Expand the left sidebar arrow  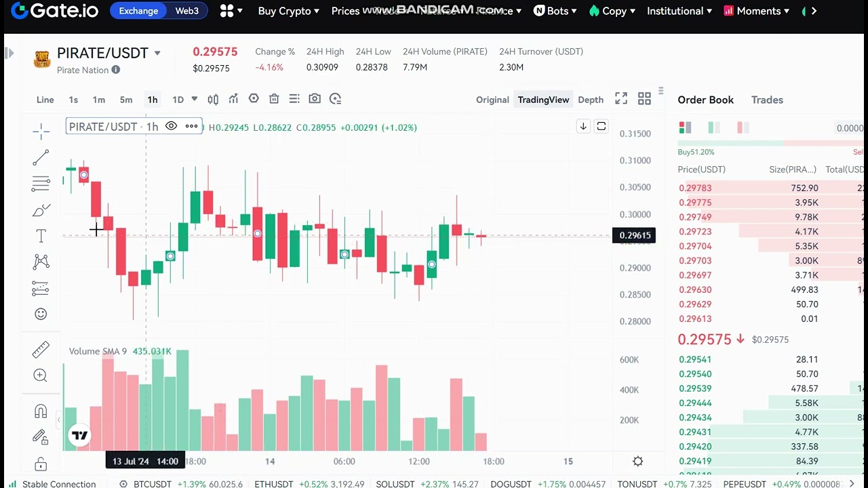tap(9, 53)
